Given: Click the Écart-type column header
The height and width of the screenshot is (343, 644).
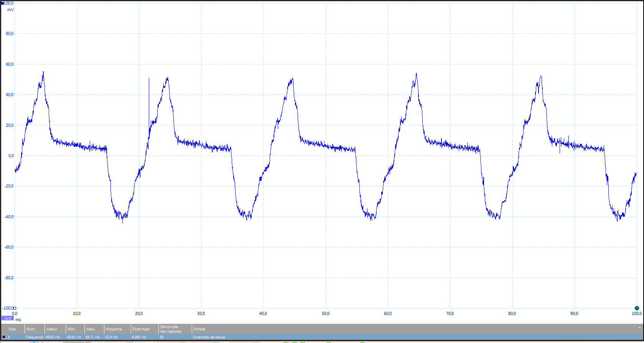Looking at the screenshot, I should [x=141, y=329].
